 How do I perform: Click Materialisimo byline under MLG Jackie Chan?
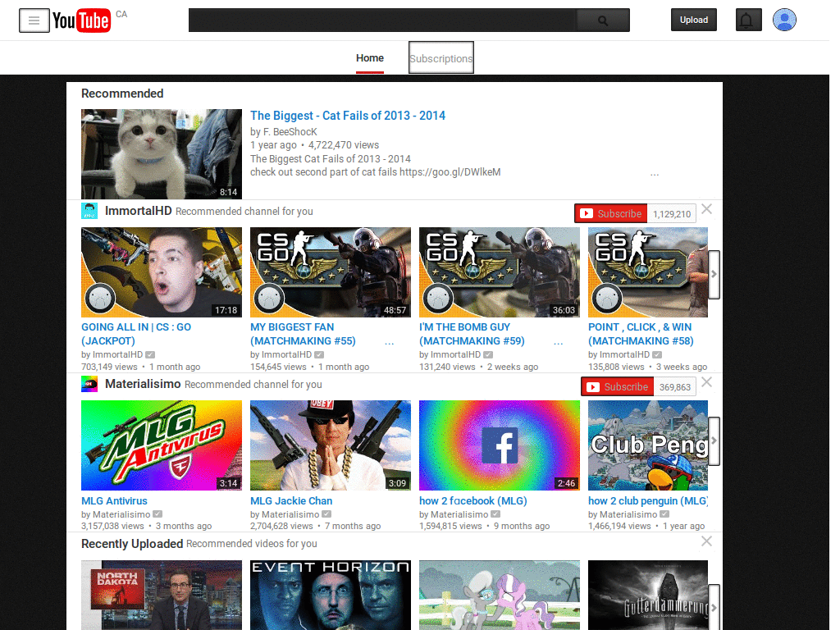pyautogui.click(x=290, y=514)
